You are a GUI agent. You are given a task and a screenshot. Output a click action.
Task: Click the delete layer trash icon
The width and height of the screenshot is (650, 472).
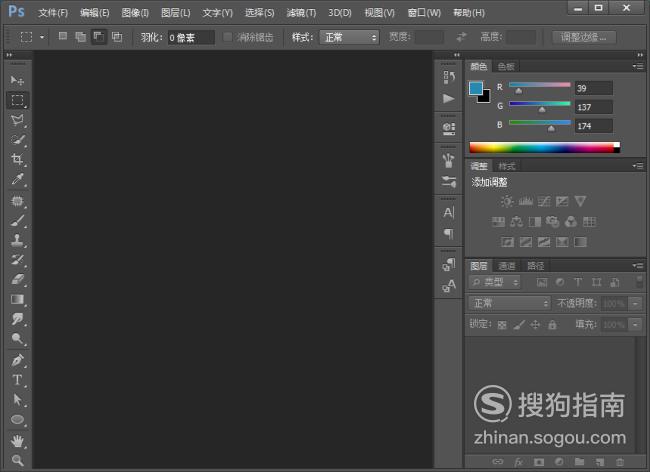[619, 462]
